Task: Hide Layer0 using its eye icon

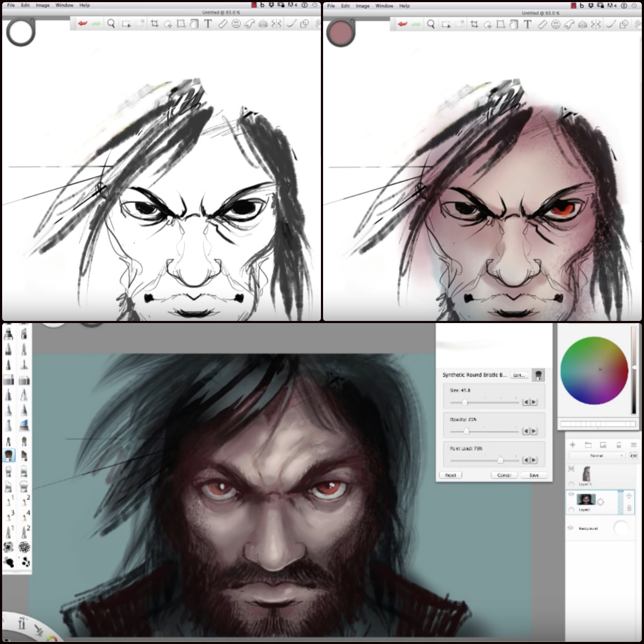Action: tap(571, 494)
